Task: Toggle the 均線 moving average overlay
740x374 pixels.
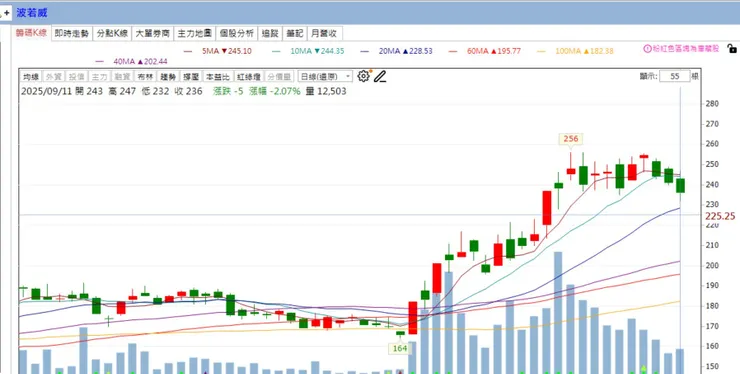Action: (31, 76)
